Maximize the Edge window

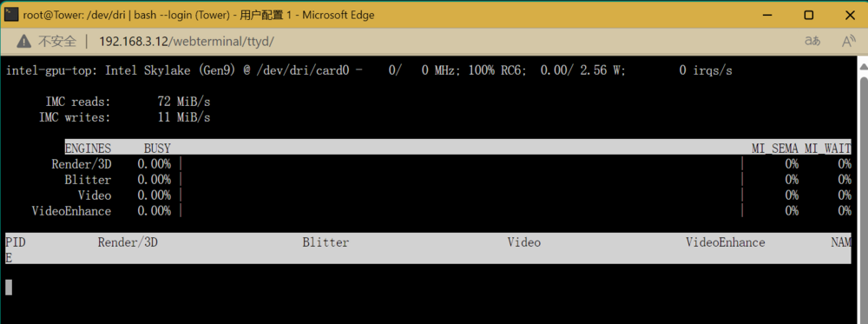point(809,15)
